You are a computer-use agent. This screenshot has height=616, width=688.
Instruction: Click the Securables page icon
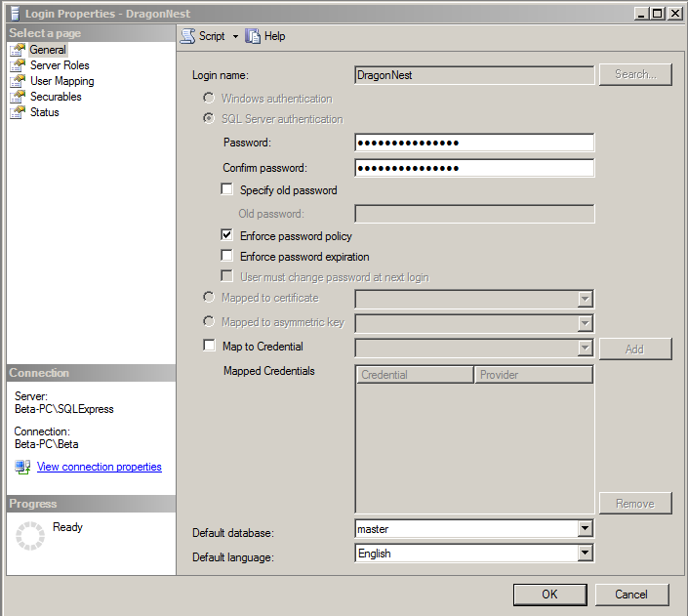(x=18, y=97)
